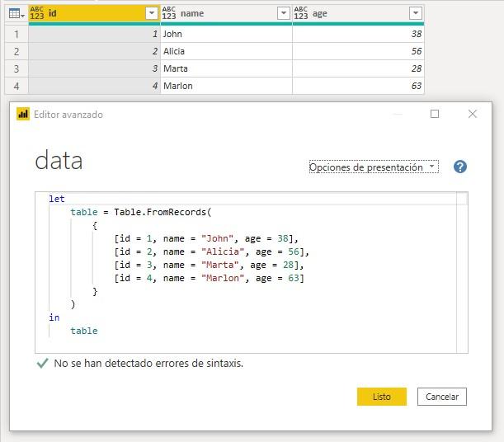The width and height of the screenshot is (504, 442).
Task: Select the age column header
Action: click(358, 13)
